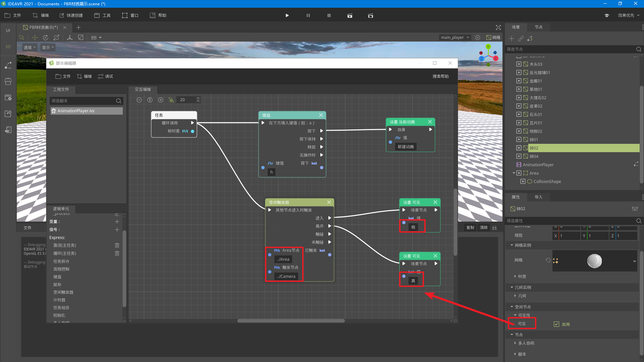This screenshot has width=644, height=362.
Task: Click zoom in icon in interaction editor
Action: click(x=161, y=100)
